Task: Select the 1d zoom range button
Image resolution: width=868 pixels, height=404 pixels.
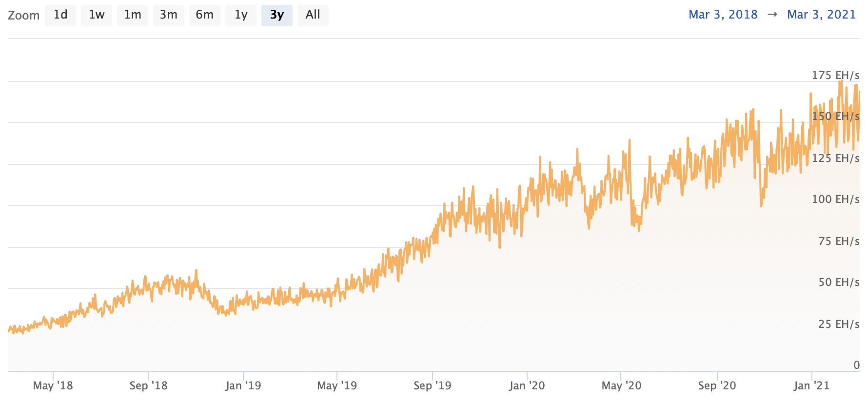Action: click(60, 15)
